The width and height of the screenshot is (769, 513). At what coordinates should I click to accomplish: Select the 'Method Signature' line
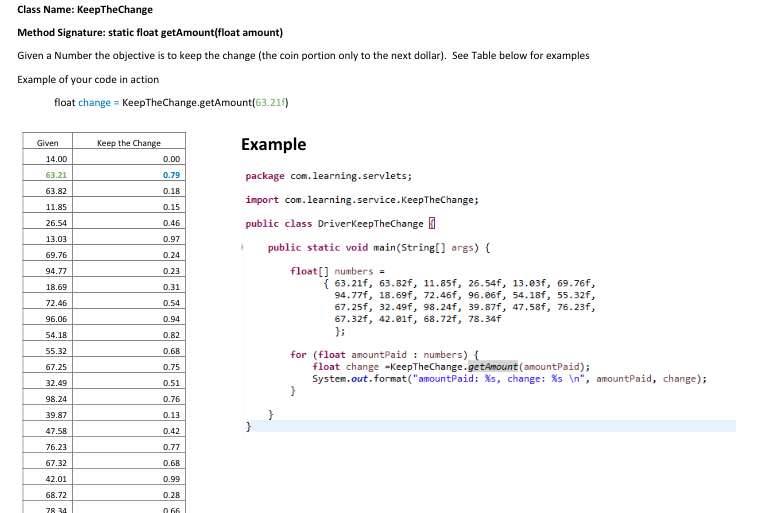click(150, 32)
